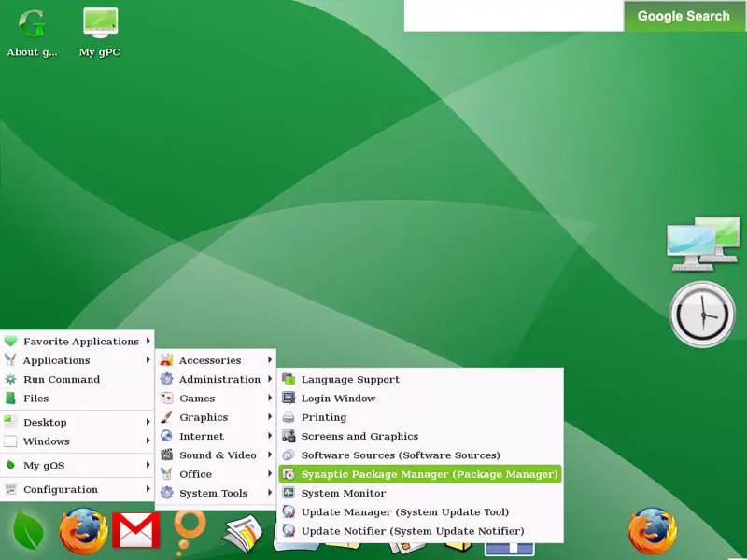Open System Monitor menu entry
This screenshot has height=560, width=747.
pyautogui.click(x=420, y=493)
